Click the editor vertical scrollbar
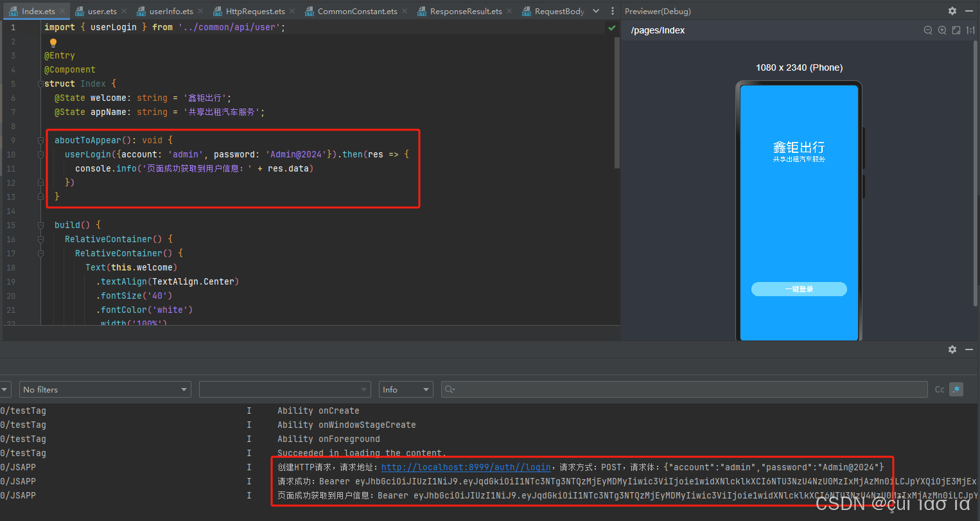 point(617,103)
